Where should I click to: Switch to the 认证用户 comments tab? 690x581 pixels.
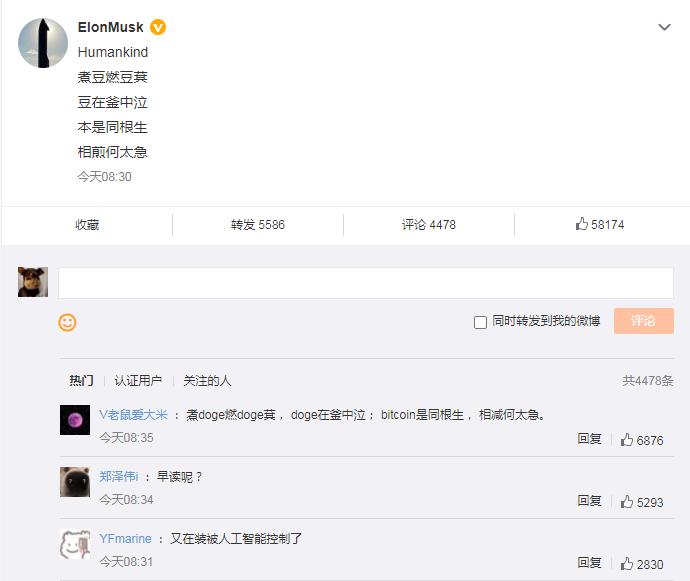point(138,380)
